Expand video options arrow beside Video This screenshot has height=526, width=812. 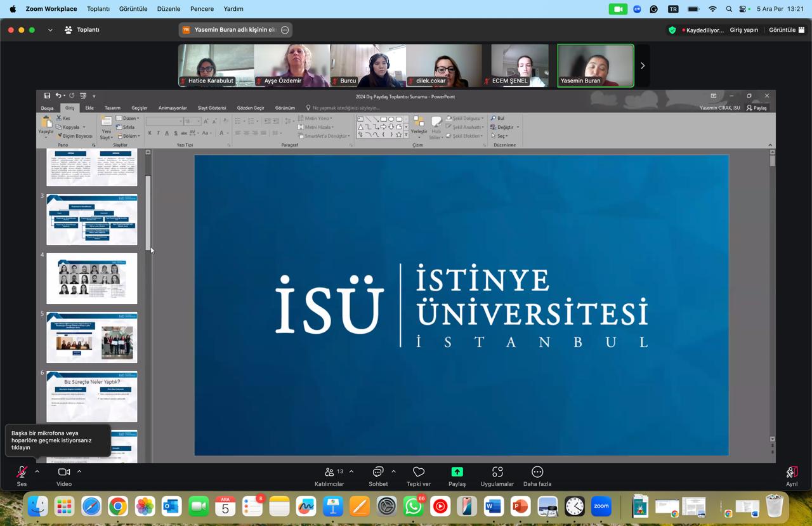tap(79, 471)
